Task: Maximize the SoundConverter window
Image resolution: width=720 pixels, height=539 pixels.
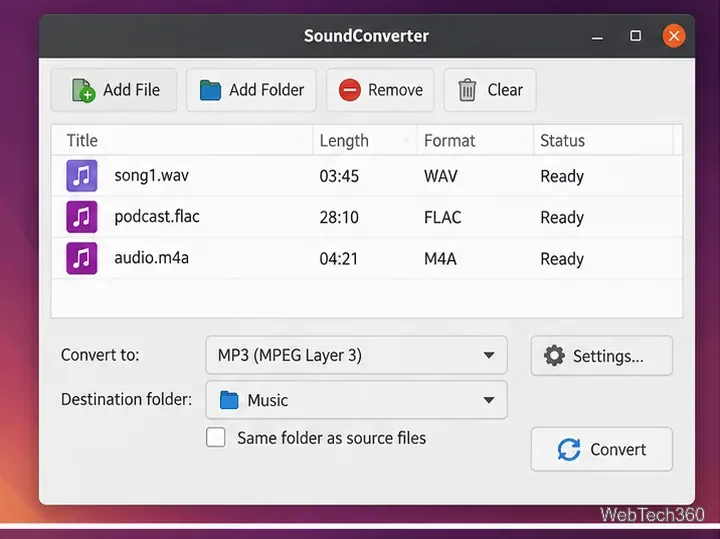Action: click(636, 36)
